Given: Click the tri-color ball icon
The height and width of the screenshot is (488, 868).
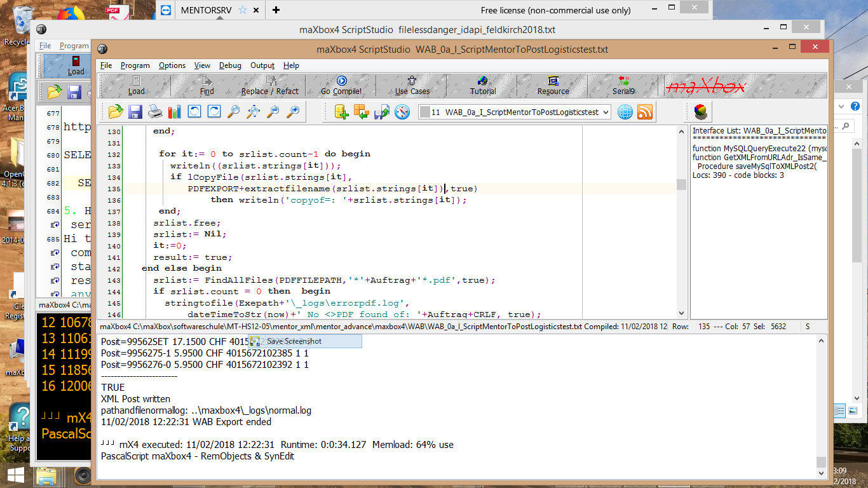Looking at the screenshot, I should click(x=701, y=112).
